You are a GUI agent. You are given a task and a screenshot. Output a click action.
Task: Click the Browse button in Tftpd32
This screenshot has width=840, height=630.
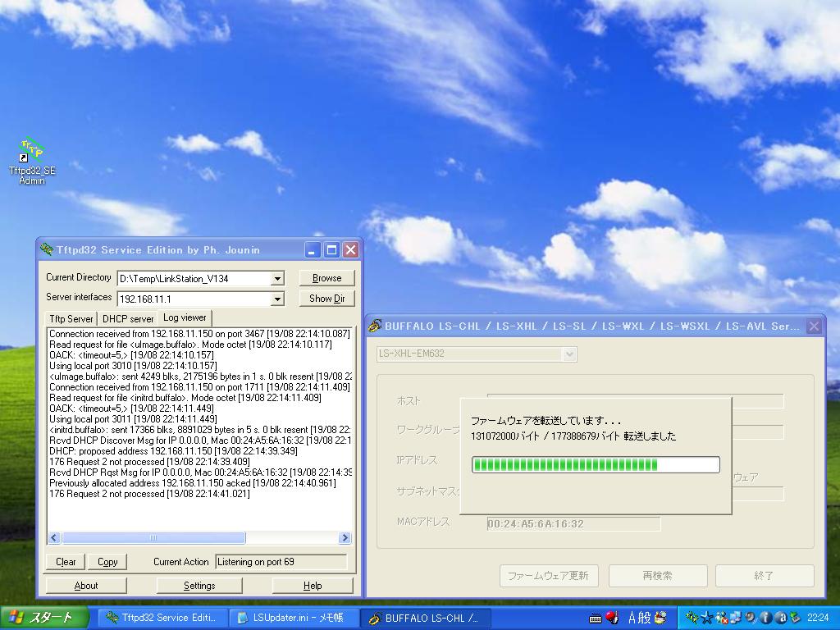(326, 278)
